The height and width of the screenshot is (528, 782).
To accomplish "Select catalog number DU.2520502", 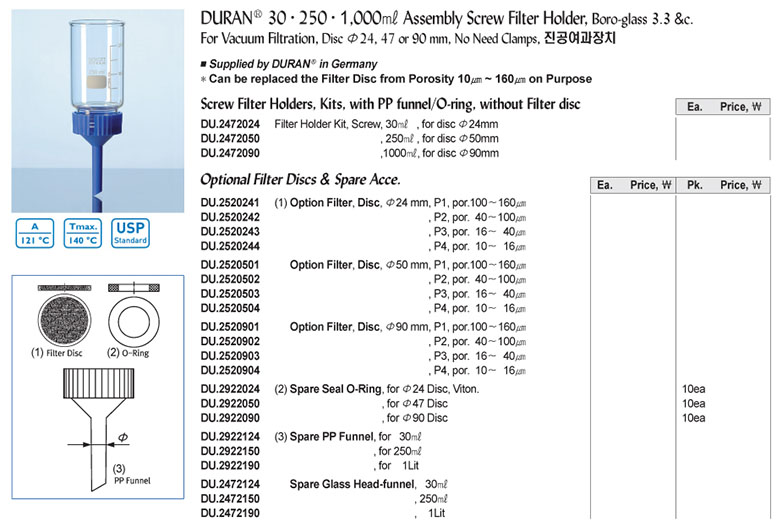I will coord(230,279).
